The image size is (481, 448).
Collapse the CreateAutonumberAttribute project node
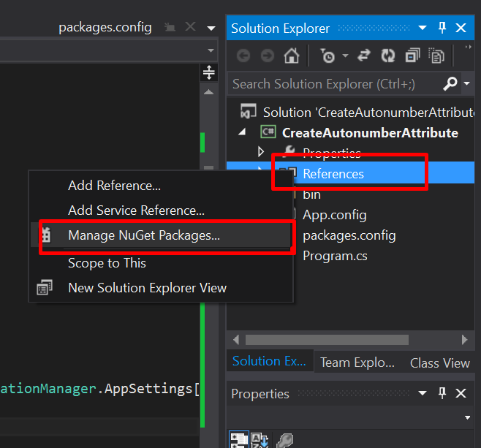tap(241, 132)
